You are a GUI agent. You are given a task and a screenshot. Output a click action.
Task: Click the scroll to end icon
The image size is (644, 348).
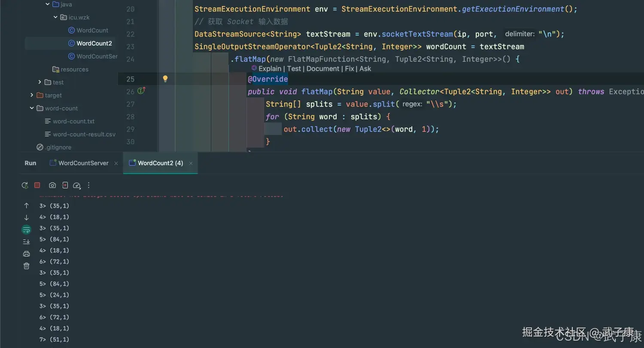point(26,242)
